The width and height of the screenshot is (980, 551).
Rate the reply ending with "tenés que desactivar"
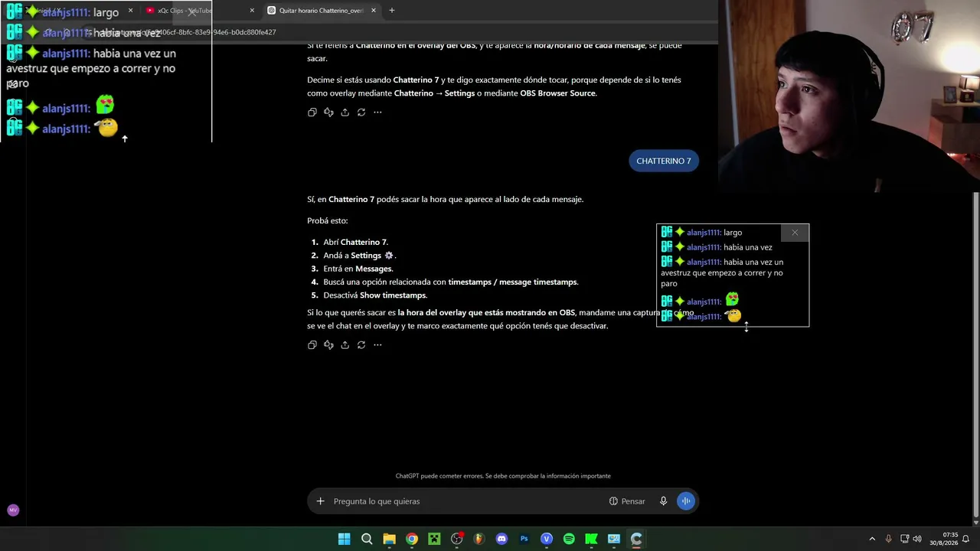pyautogui.click(x=328, y=345)
